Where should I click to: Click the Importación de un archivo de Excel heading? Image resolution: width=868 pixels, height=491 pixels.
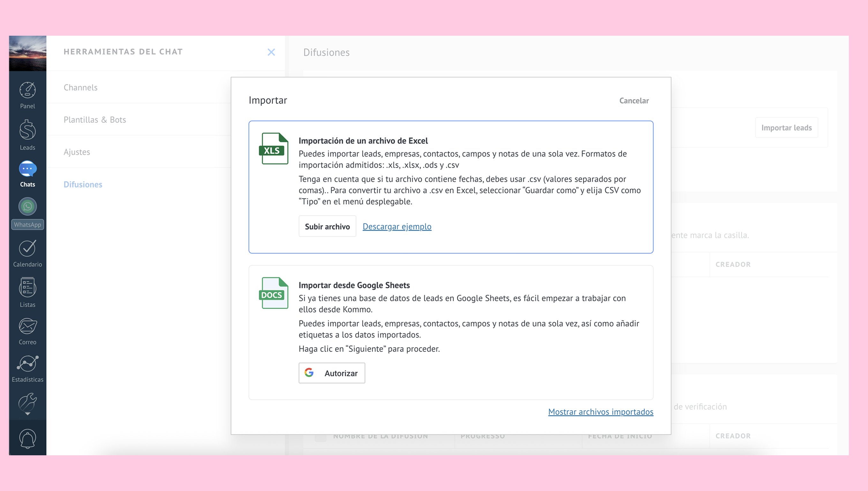pyautogui.click(x=363, y=141)
